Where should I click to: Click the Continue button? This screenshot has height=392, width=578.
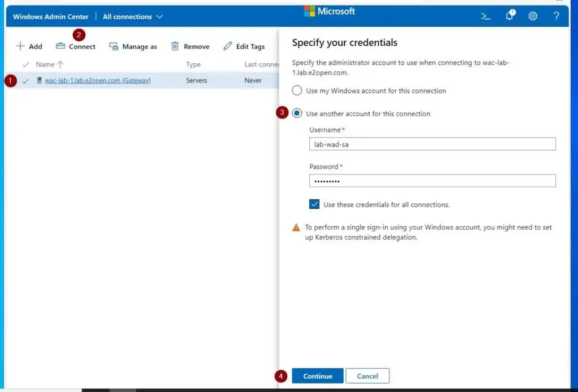(317, 376)
